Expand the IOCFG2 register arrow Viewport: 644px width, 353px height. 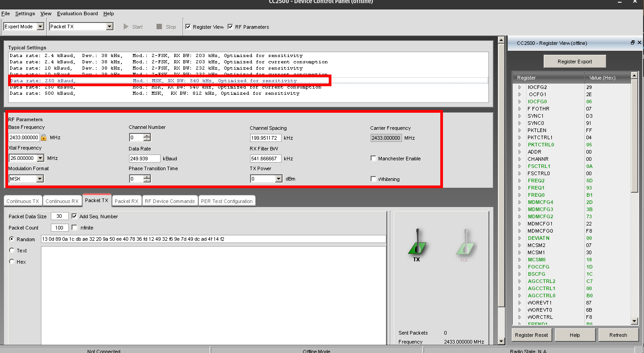(519, 87)
